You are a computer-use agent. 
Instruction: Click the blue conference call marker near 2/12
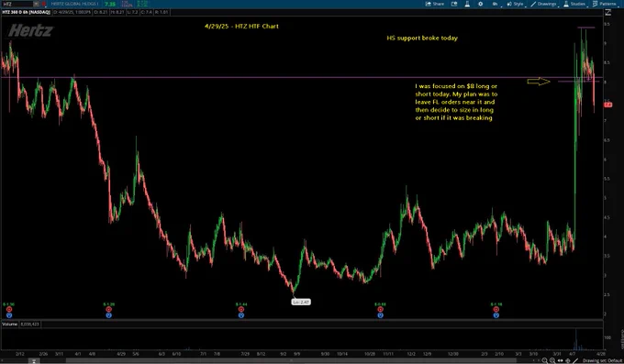click(9, 315)
